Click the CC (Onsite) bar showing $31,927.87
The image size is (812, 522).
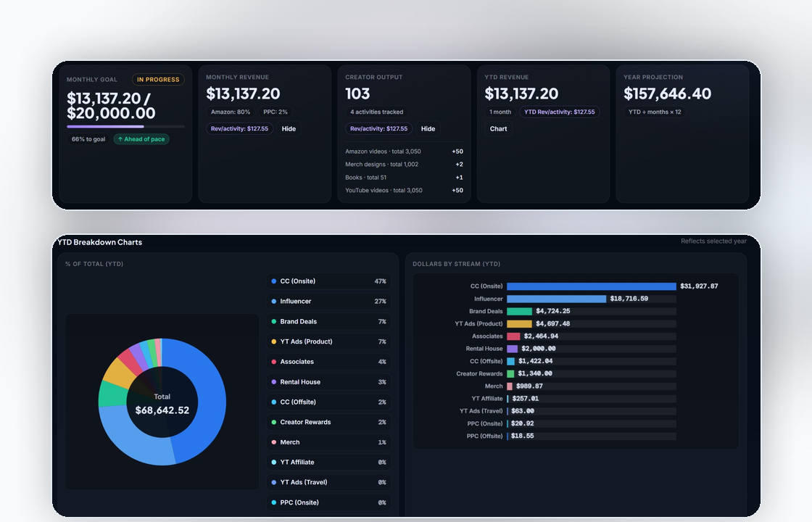point(592,286)
